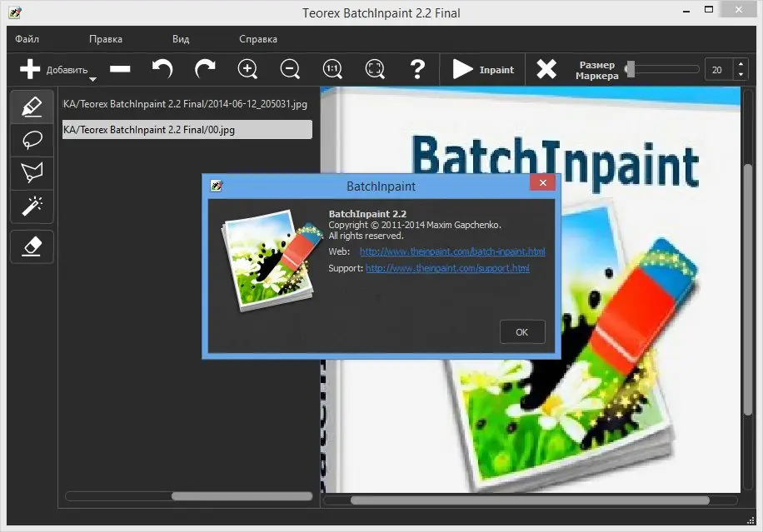
Task: Start processing with the Inpaint play button
Action: pyautogui.click(x=483, y=70)
